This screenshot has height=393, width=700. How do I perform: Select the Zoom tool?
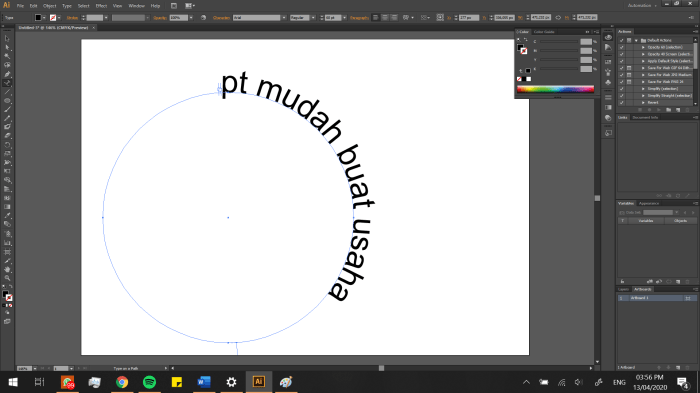(7, 278)
